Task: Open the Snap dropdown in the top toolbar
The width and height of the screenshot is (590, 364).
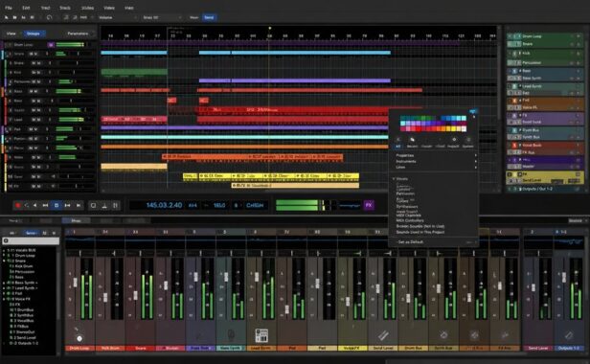Action: pos(162,17)
